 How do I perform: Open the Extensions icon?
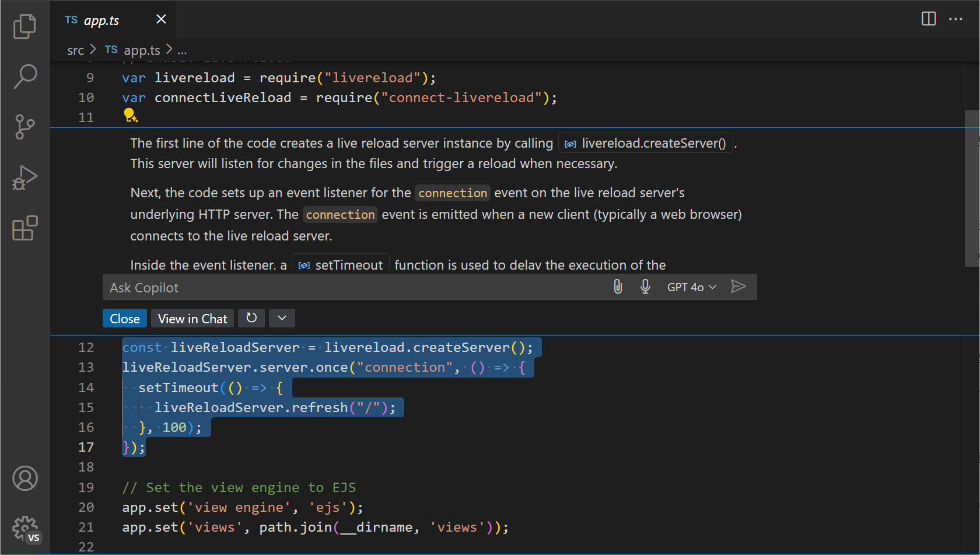(24, 228)
